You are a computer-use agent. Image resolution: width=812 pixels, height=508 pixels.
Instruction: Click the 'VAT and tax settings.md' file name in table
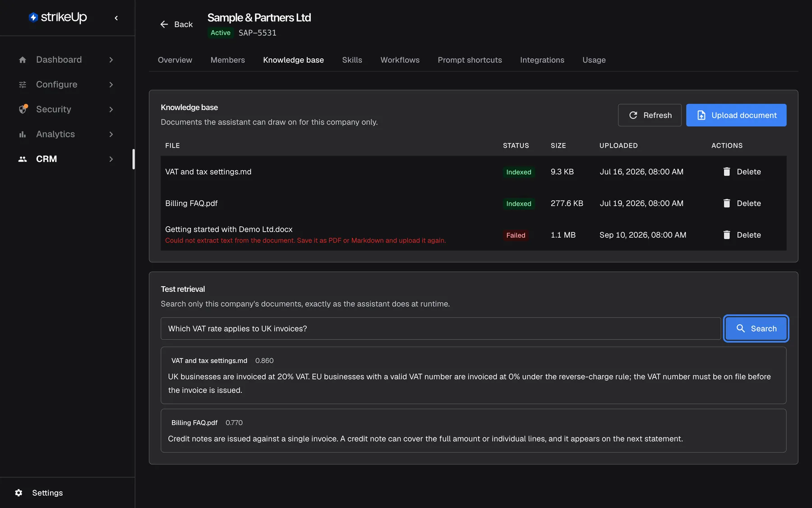point(208,172)
